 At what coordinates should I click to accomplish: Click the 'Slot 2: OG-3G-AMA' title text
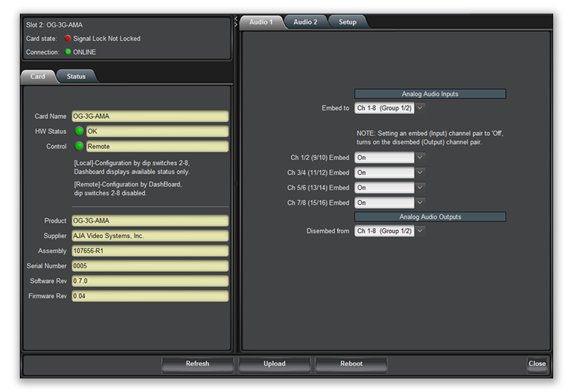coord(54,25)
